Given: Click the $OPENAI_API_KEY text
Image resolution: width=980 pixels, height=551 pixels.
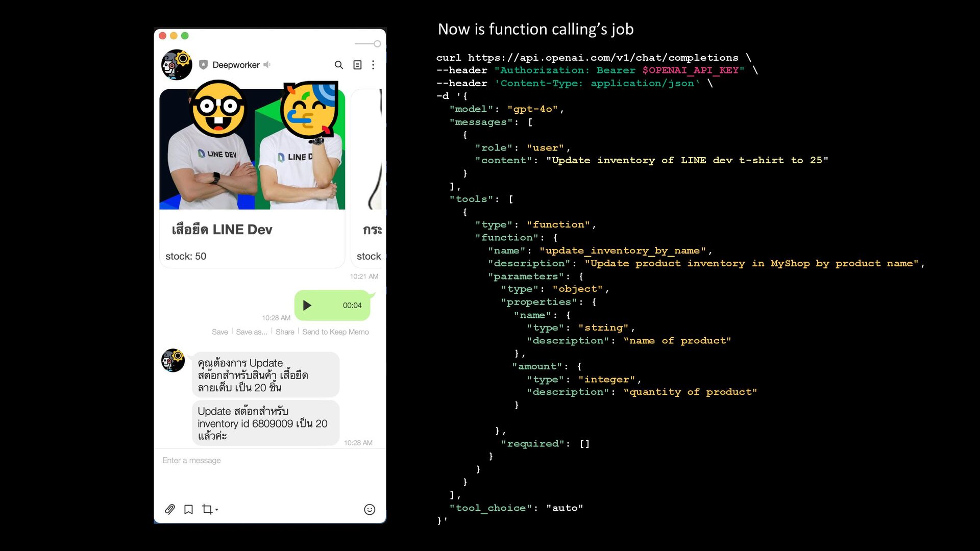Looking at the screenshot, I should [690, 70].
